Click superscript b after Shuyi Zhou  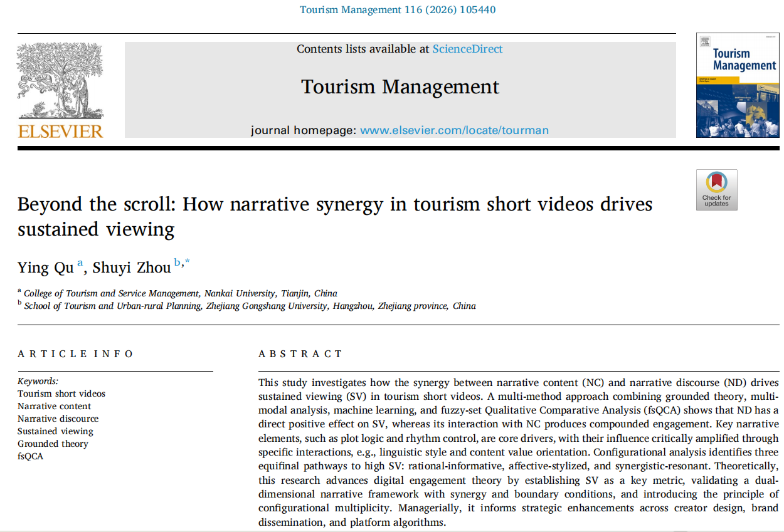pos(177,263)
